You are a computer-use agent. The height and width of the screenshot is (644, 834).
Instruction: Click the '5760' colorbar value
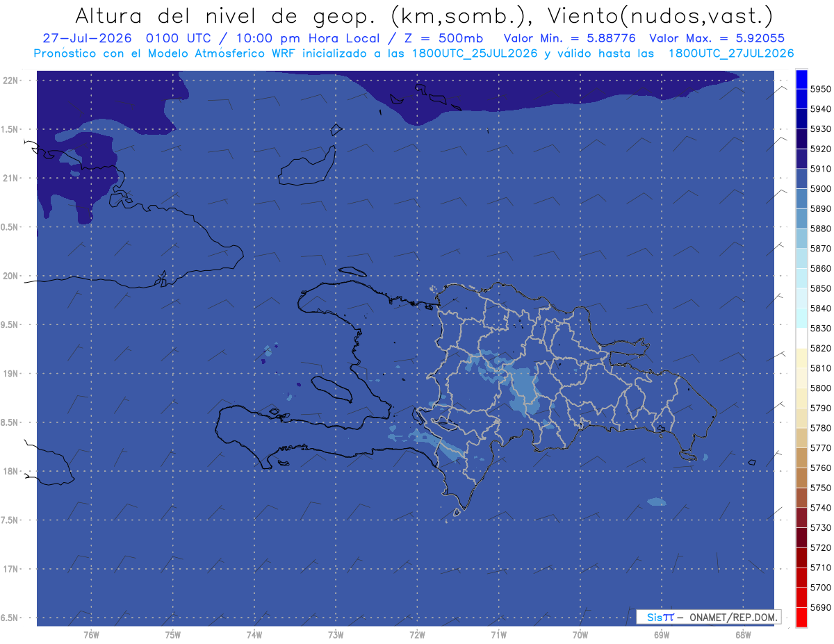(x=821, y=468)
